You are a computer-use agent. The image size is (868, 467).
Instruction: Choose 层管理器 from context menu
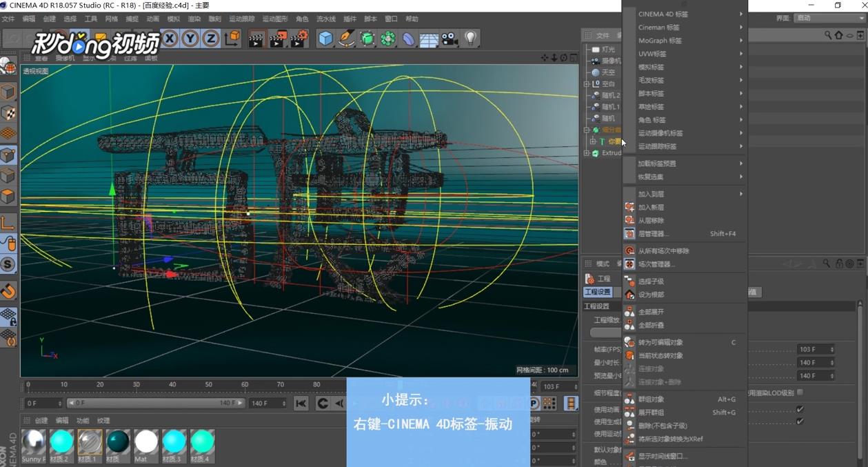coord(685,234)
